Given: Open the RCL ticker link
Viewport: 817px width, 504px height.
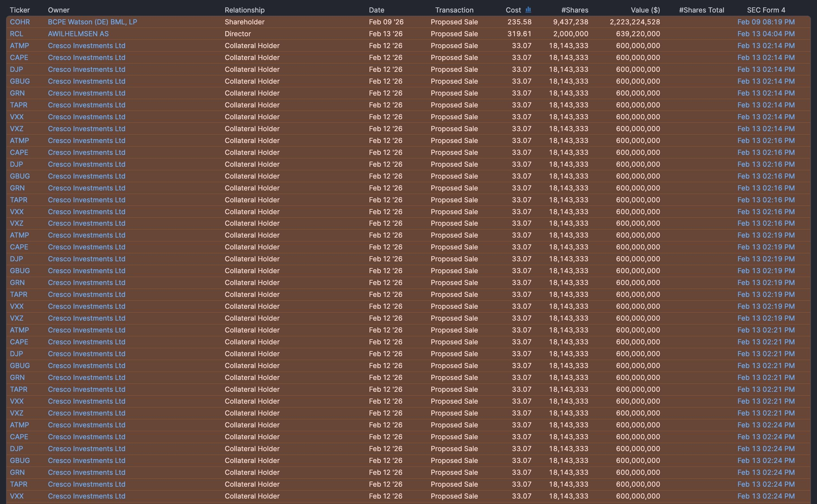Looking at the screenshot, I should (16, 34).
